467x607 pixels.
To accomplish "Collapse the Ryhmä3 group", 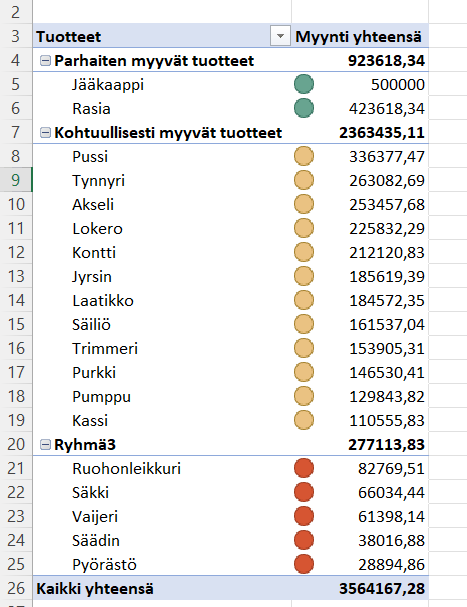I will [45, 445].
